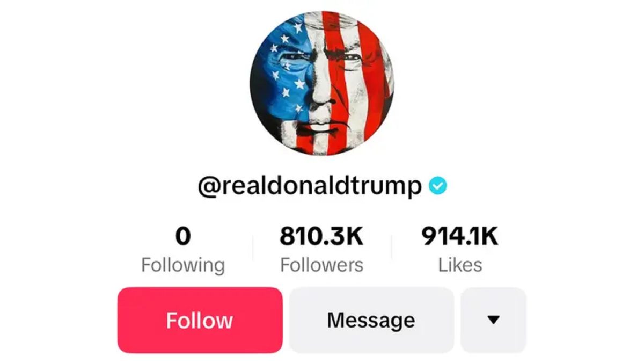Tap the 0 Following count
Screen dimensions: 644x363
[183, 236]
